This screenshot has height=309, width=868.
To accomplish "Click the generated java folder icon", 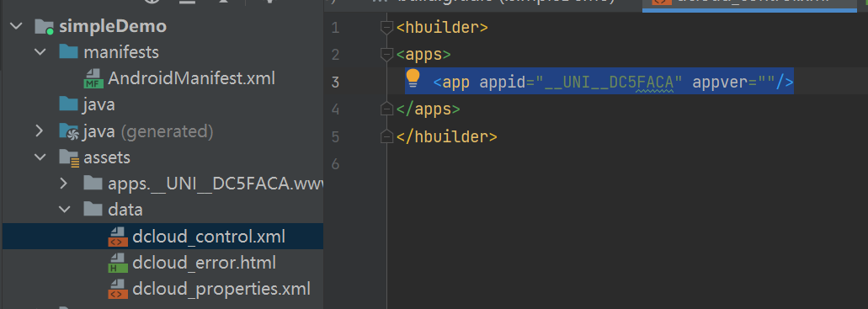I will coord(69,131).
